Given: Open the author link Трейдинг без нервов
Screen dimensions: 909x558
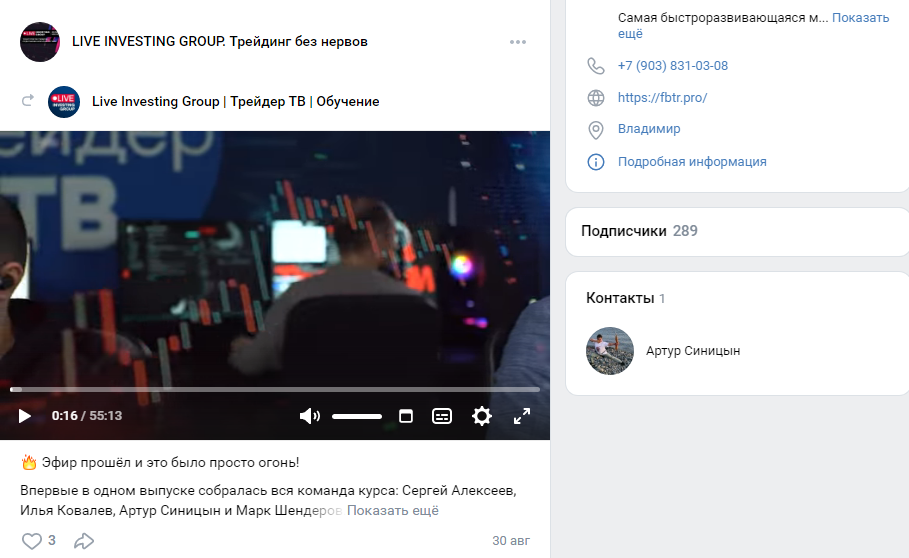Looking at the screenshot, I should (x=299, y=42).
